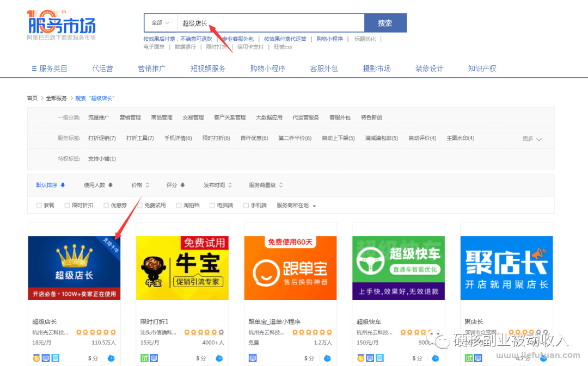Click the desktop icon on 超级店长 card
The image size is (588, 366).
click(46, 358)
